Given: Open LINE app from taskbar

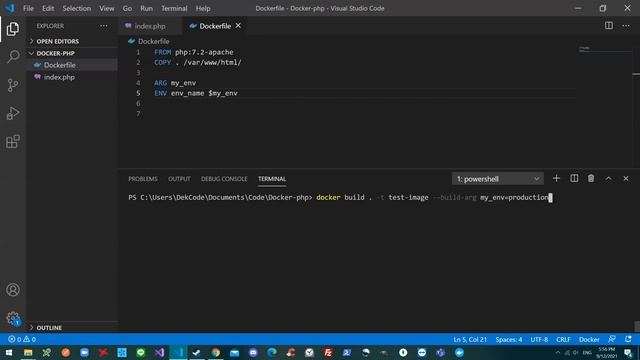Looking at the screenshot, I should pyautogui.click(x=140, y=352).
